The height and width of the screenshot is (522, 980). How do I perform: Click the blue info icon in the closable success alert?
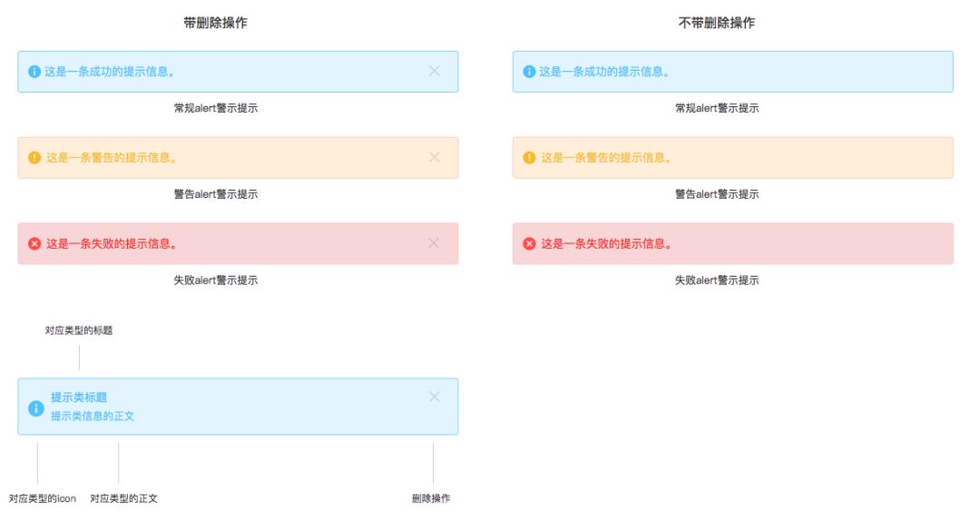[x=34, y=72]
